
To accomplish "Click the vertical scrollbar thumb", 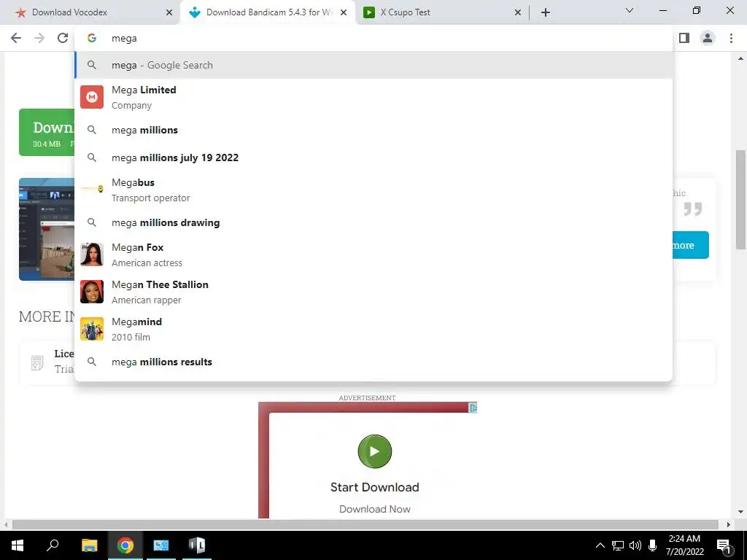I will pyautogui.click(x=741, y=200).
